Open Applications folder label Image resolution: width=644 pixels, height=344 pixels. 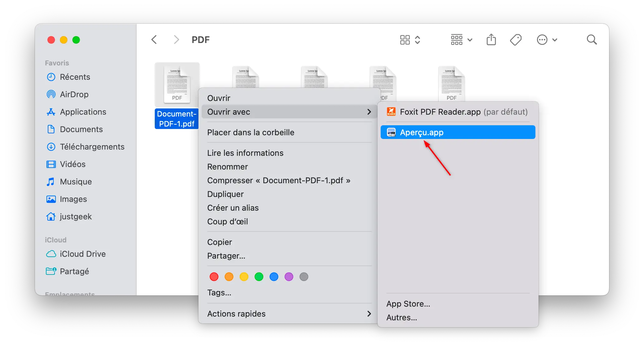[83, 112]
